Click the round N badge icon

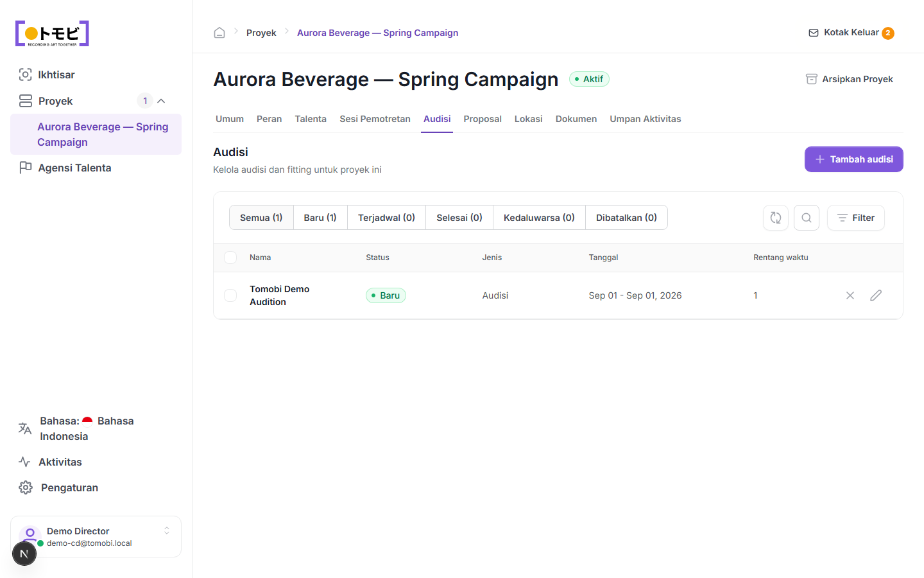click(24, 554)
